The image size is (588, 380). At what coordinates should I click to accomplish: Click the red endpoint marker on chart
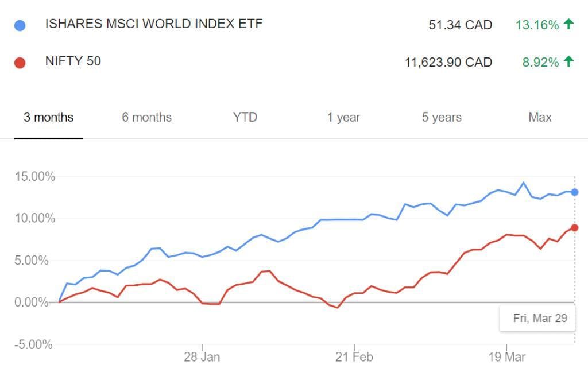click(x=575, y=228)
